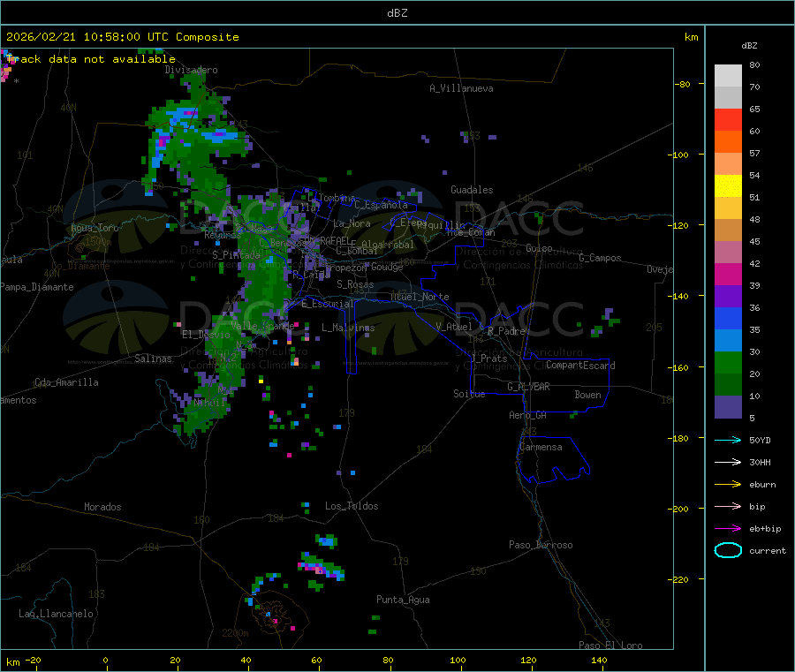Viewport: 795px width, 672px height.
Task: Click the timestamp '2026/02/21 10:58:00 UTC Composite'
Action: (122, 37)
